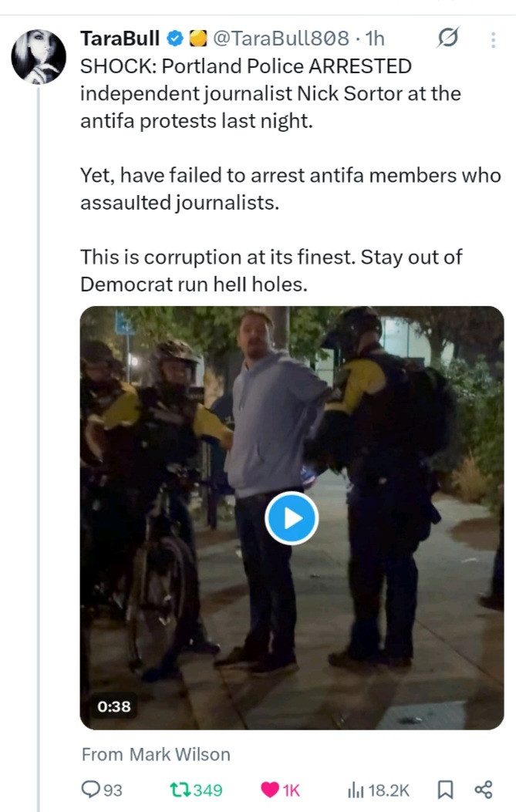Viewport: 516px width, 812px height.
Task: Click the 'Democrat run hell holes' sentence
Action: pos(194,284)
